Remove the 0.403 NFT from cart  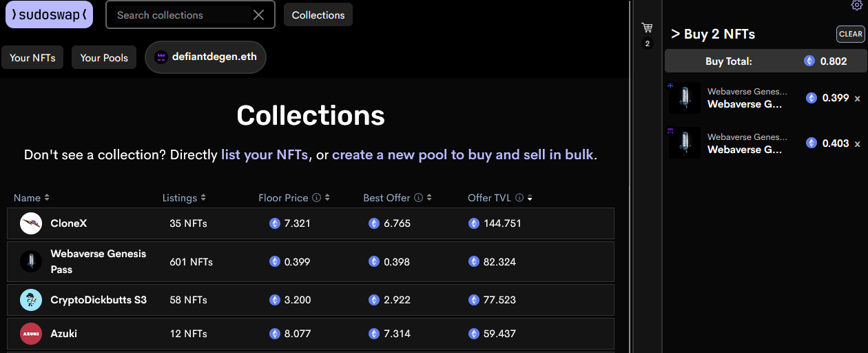point(858,144)
